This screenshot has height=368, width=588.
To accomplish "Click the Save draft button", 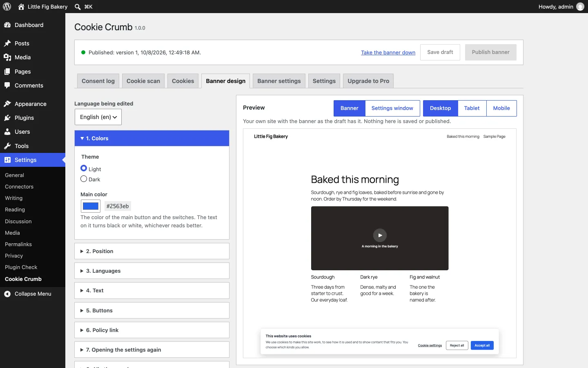I will [440, 52].
